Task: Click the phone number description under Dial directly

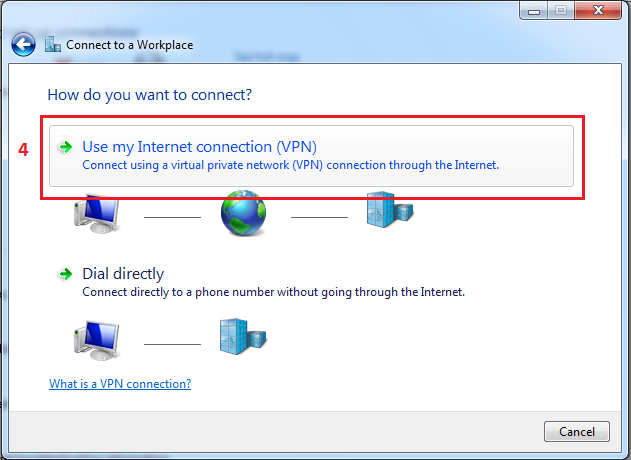Action: (274, 292)
